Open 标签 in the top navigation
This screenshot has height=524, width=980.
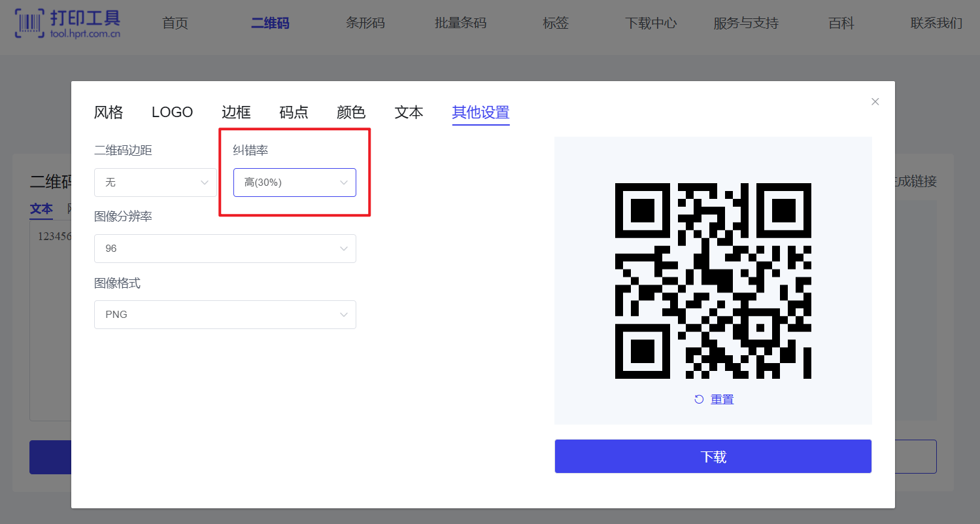pyautogui.click(x=556, y=24)
